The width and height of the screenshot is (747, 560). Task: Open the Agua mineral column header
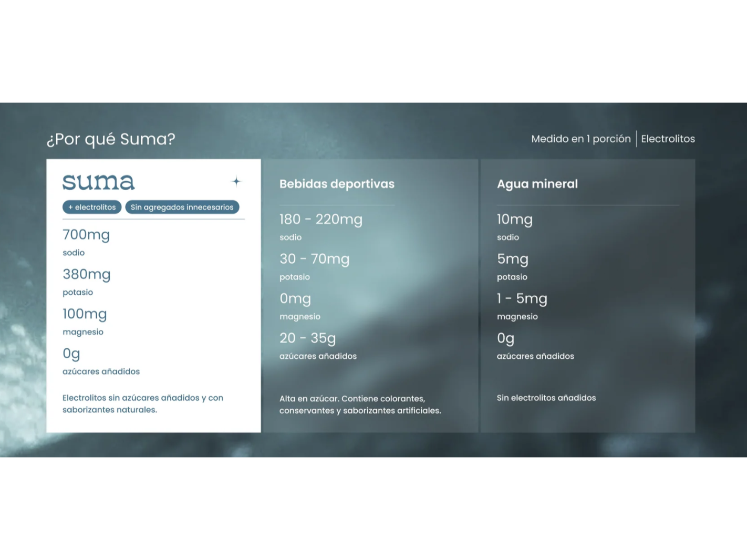(537, 184)
